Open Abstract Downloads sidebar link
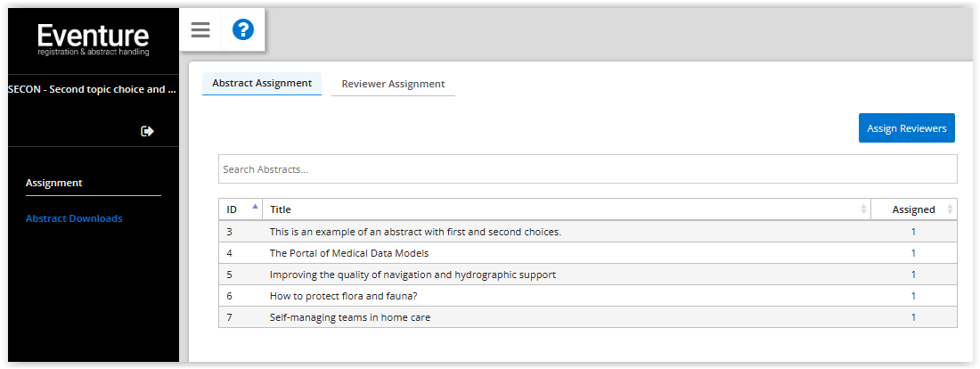Viewport: 980px width, 369px height. (74, 218)
